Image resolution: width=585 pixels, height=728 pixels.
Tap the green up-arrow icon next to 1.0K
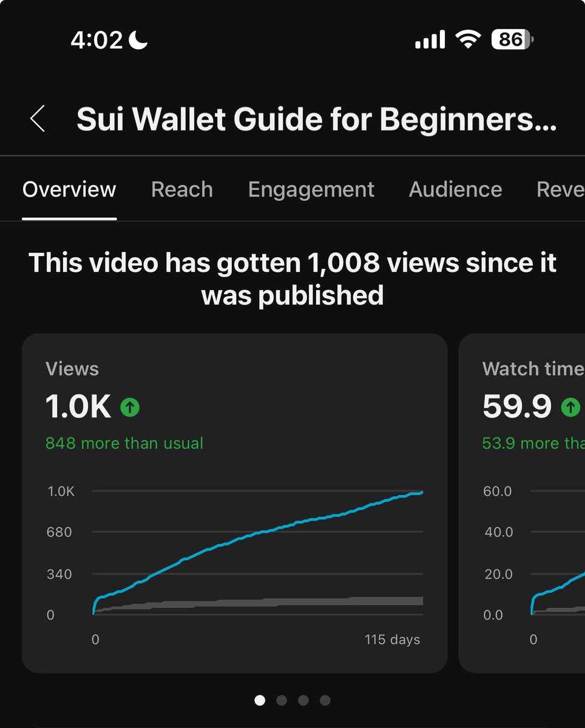click(x=130, y=407)
